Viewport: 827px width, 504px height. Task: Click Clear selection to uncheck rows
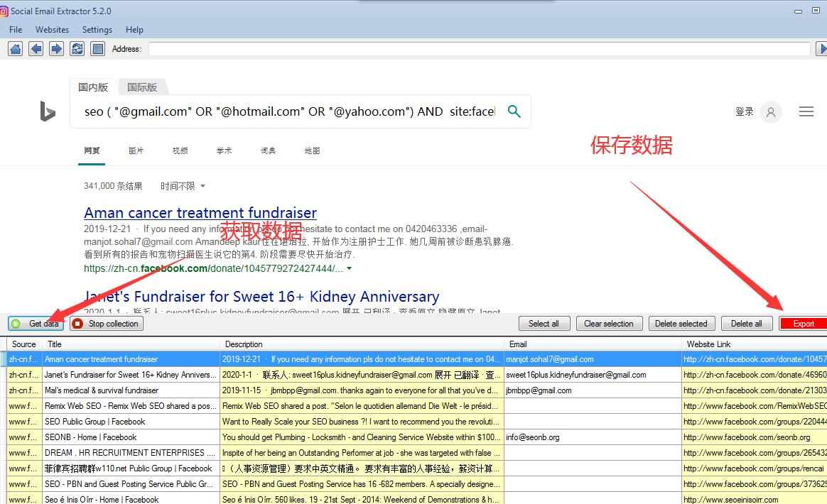[609, 323]
